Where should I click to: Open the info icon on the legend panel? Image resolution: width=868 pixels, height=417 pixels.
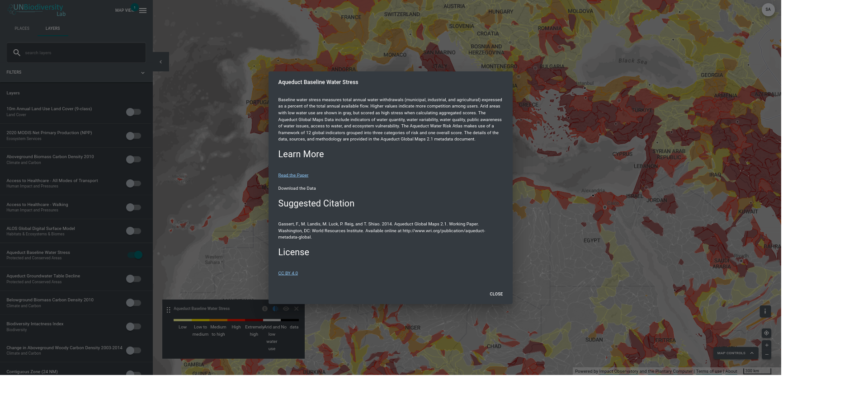tap(265, 309)
